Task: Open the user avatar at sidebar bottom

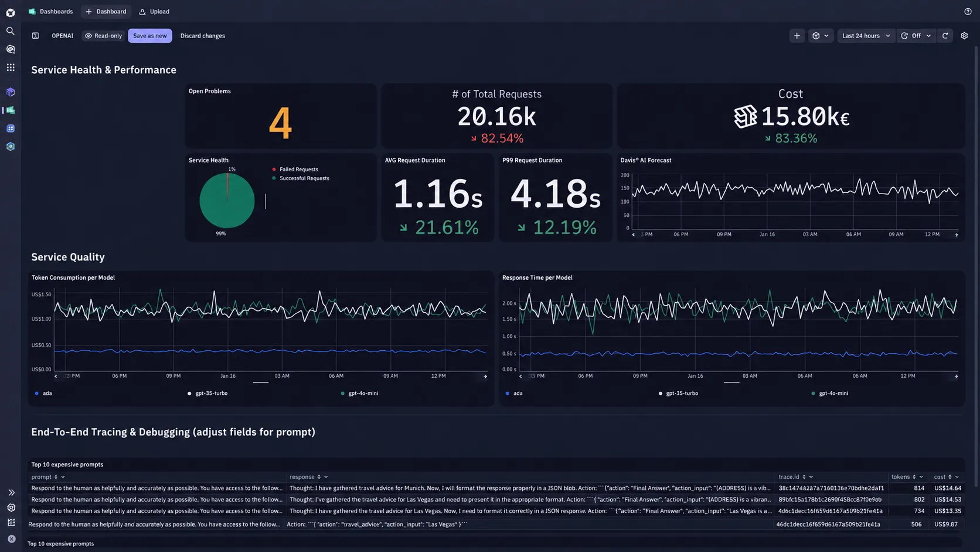Action: click(x=11, y=539)
